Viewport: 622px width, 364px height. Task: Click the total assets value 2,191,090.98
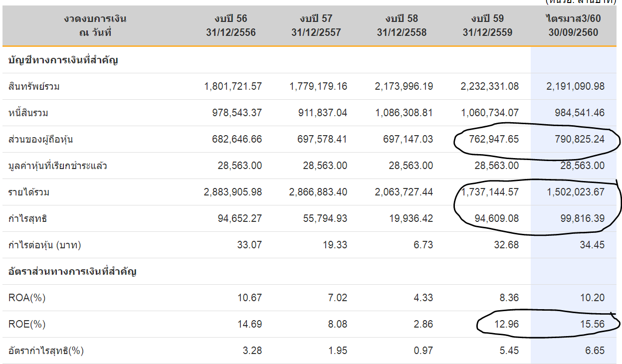[575, 87]
